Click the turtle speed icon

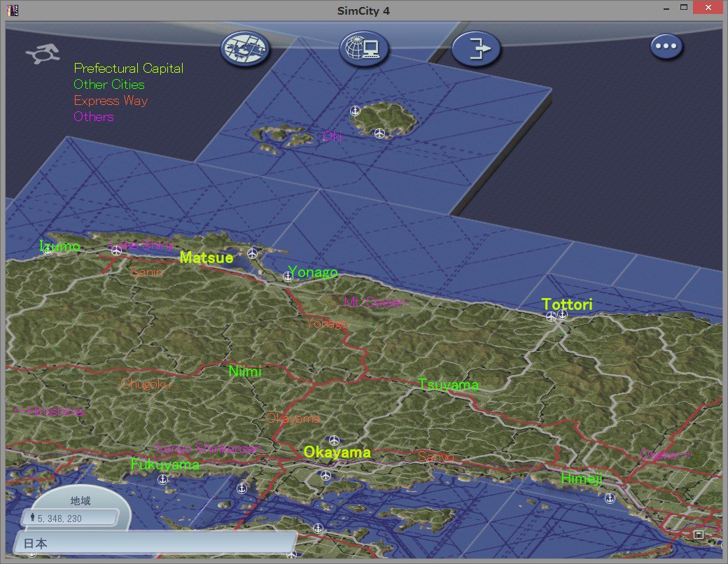tap(43, 54)
